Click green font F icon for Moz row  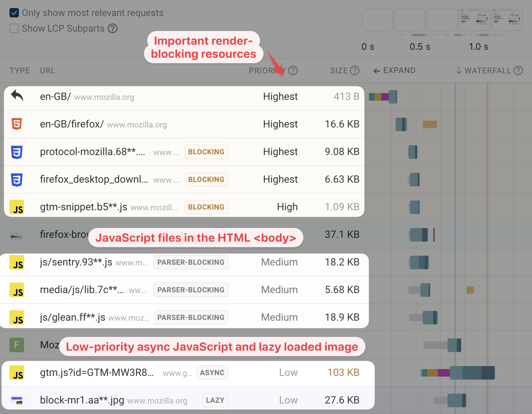click(x=17, y=345)
